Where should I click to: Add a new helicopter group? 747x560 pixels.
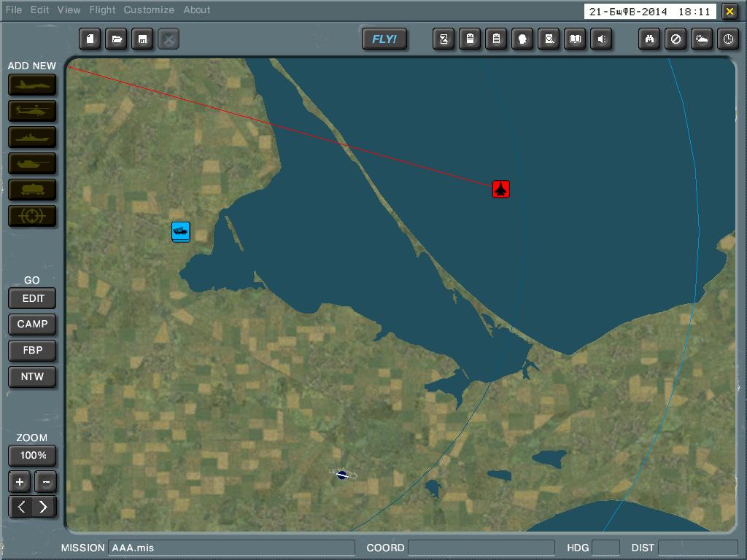coord(32,111)
